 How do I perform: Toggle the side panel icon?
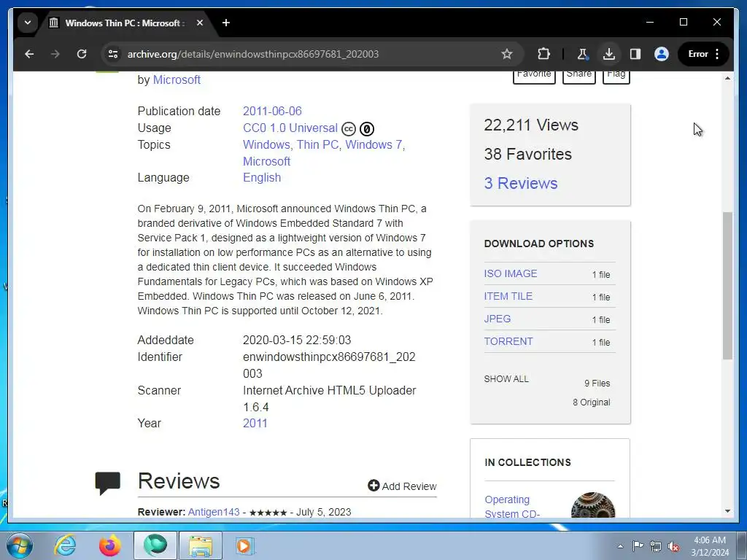pyautogui.click(x=635, y=54)
